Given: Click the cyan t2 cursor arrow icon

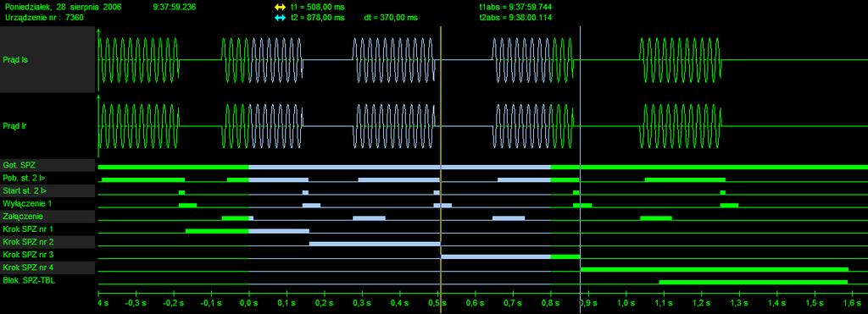Looking at the screenshot, I should [x=280, y=18].
